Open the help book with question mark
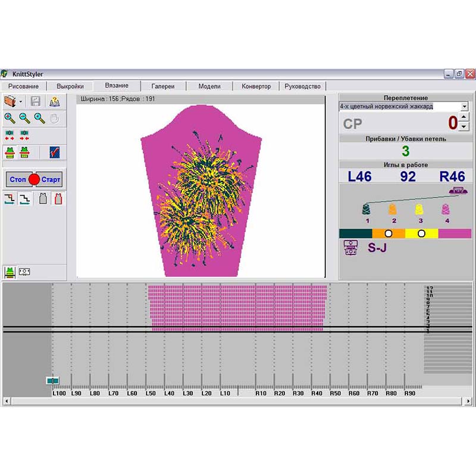Screen dimensions: 476x476 [x=54, y=101]
